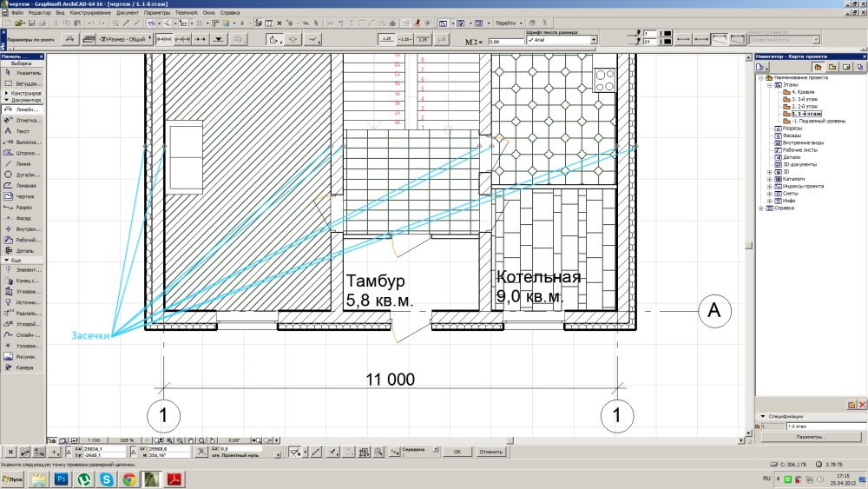Toggle the -1.25- text-in-line dimension style
The image size is (868, 489).
(405, 39)
